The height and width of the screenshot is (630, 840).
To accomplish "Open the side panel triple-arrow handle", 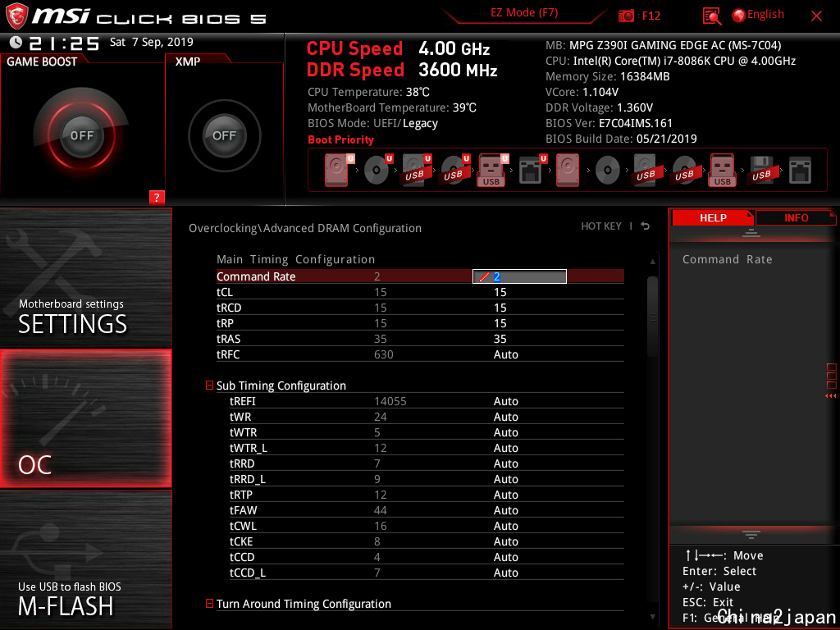I will point(830,396).
